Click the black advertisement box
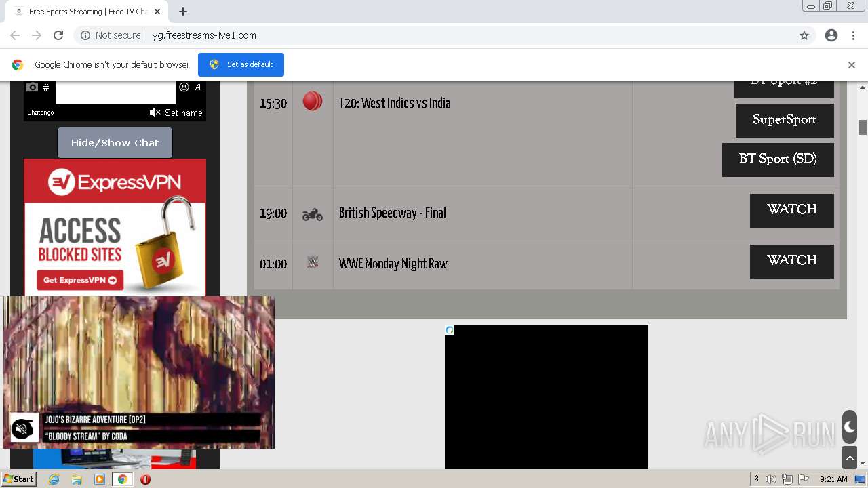This screenshot has width=868, height=488. tap(547, 396)
